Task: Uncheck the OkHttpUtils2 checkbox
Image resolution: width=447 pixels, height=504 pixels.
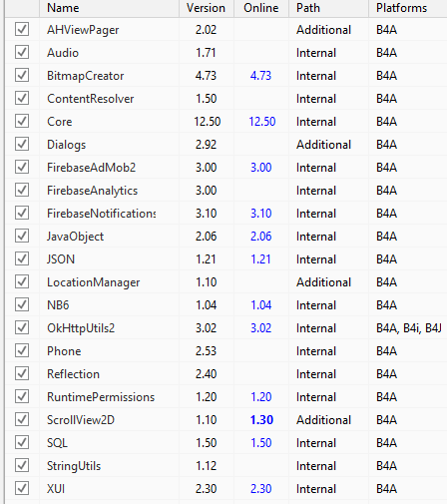Action: tap(22, 327)
